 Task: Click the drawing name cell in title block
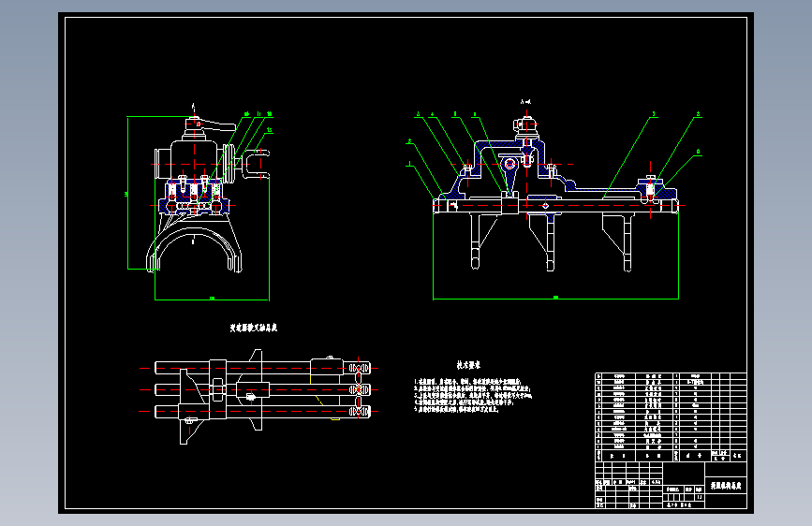pos(726,486)
